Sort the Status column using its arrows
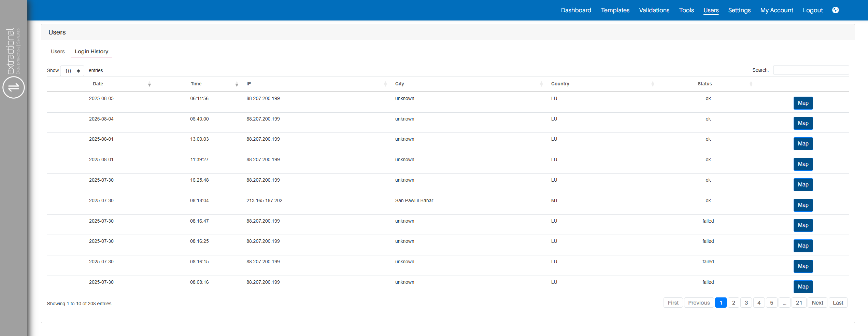 751,84
